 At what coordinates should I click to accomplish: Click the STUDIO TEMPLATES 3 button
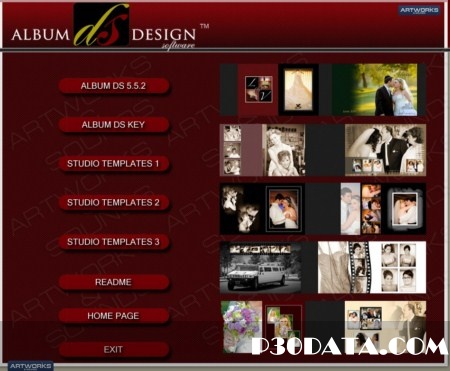pos(113,242)
